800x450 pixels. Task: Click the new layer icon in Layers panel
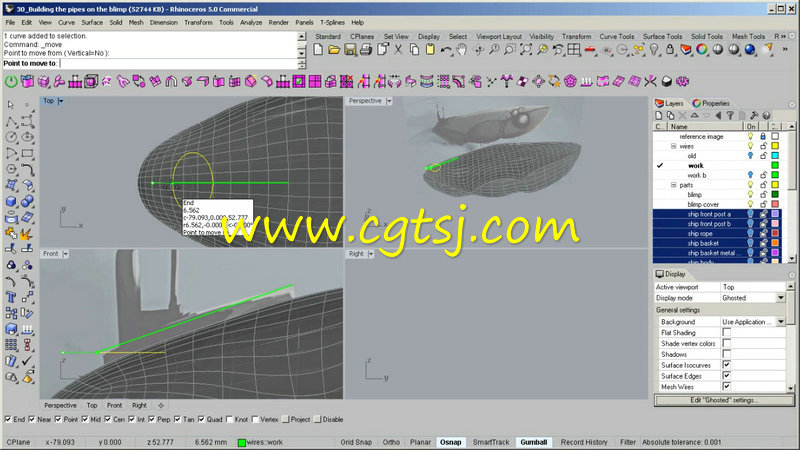[x=659, y=115]
